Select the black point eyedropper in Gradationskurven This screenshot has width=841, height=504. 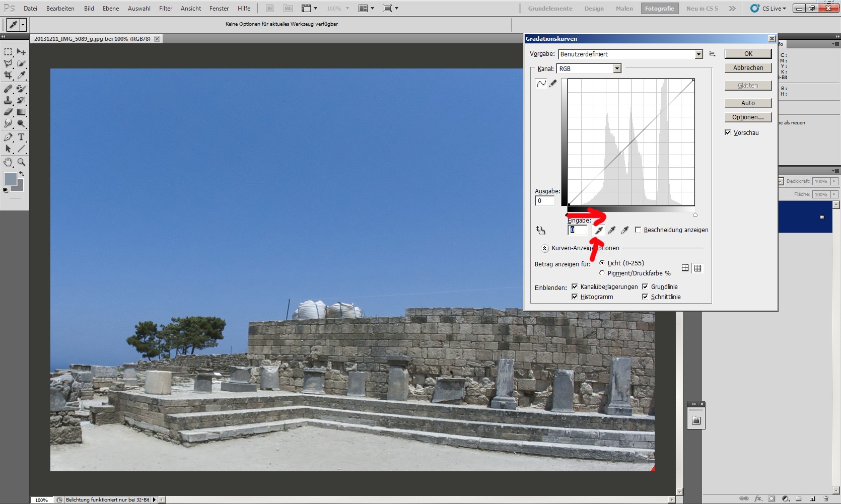(x=599, y=230)
